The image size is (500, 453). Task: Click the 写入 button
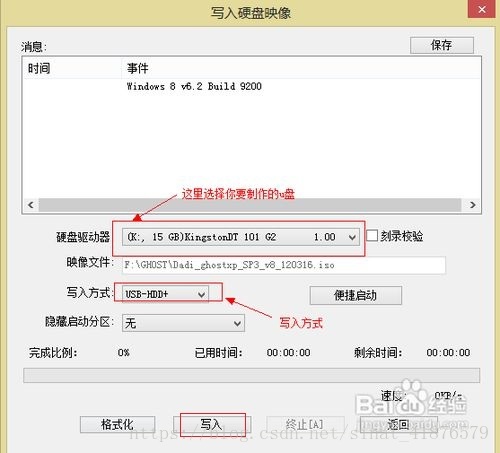tap(212, 424)
